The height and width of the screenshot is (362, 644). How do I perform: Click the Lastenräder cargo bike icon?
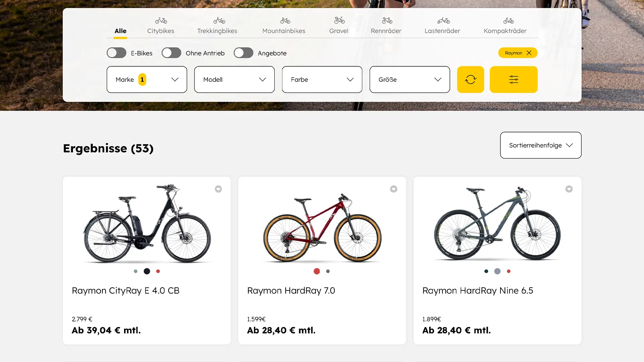coord(443,21)
